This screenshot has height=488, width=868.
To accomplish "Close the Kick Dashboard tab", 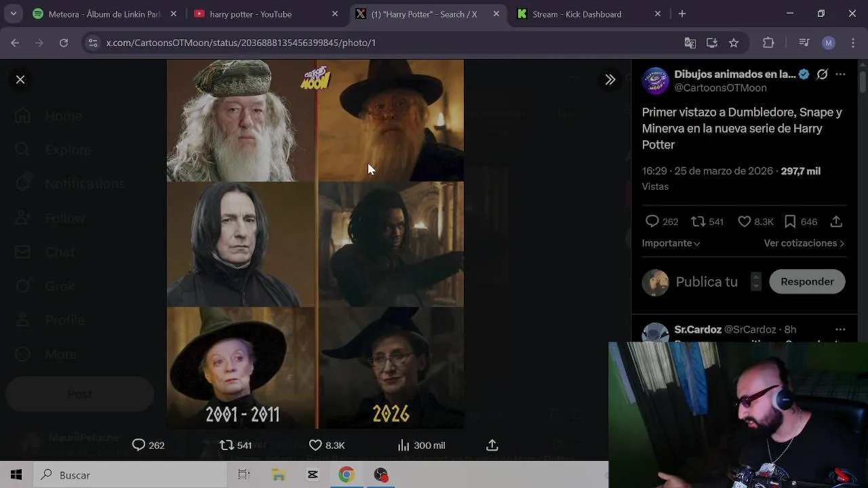I will 657,14.
